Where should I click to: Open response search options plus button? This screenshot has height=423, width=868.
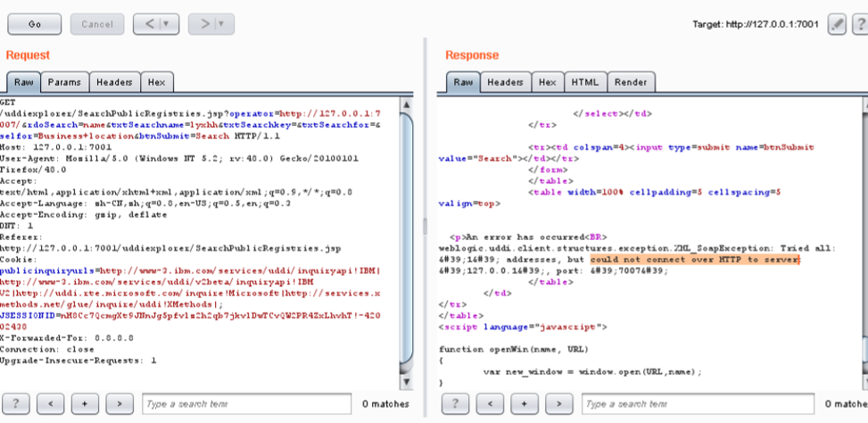coord(524,403)
